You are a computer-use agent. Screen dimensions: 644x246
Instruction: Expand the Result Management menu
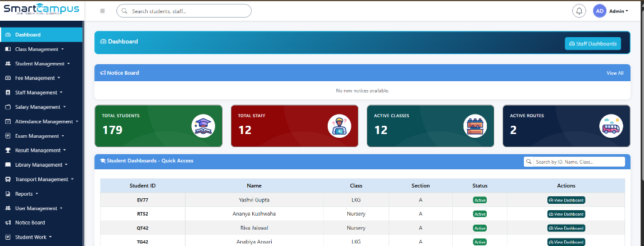[x=40, y=150]
